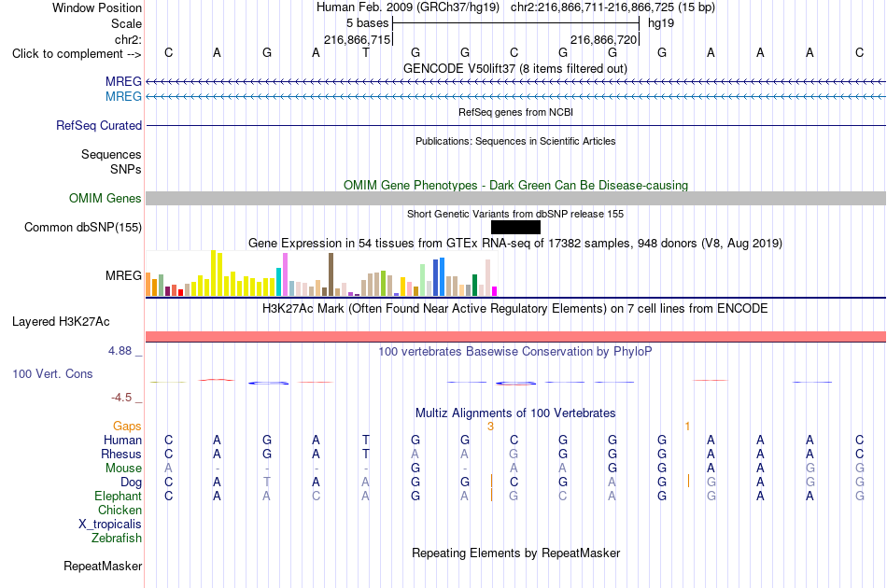Open the RefSeq Curated track label
887x588 pixels.
click(x=99, y=125)
